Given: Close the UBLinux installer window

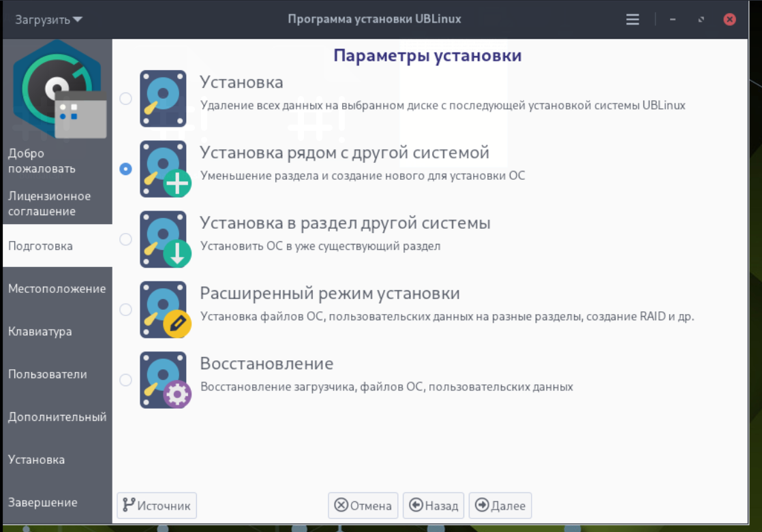Looking at the screenshot, I should [x=729, y=20].
